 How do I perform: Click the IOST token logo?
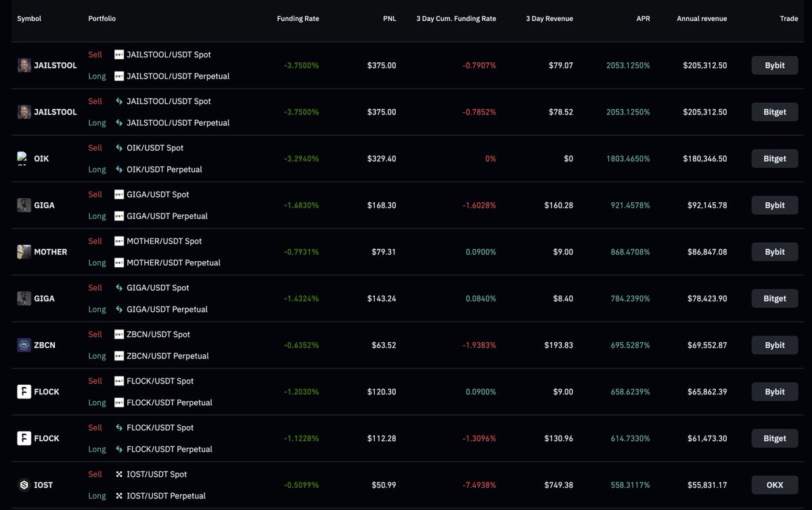[24, 486]
